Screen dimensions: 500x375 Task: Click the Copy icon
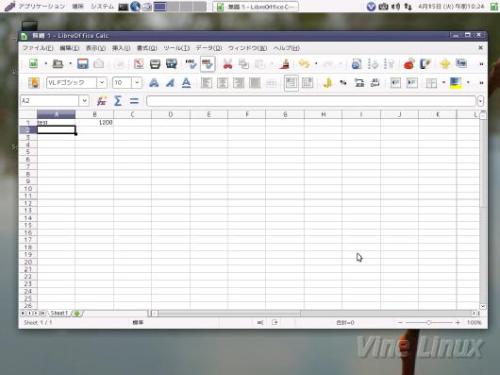click(244, 63)
